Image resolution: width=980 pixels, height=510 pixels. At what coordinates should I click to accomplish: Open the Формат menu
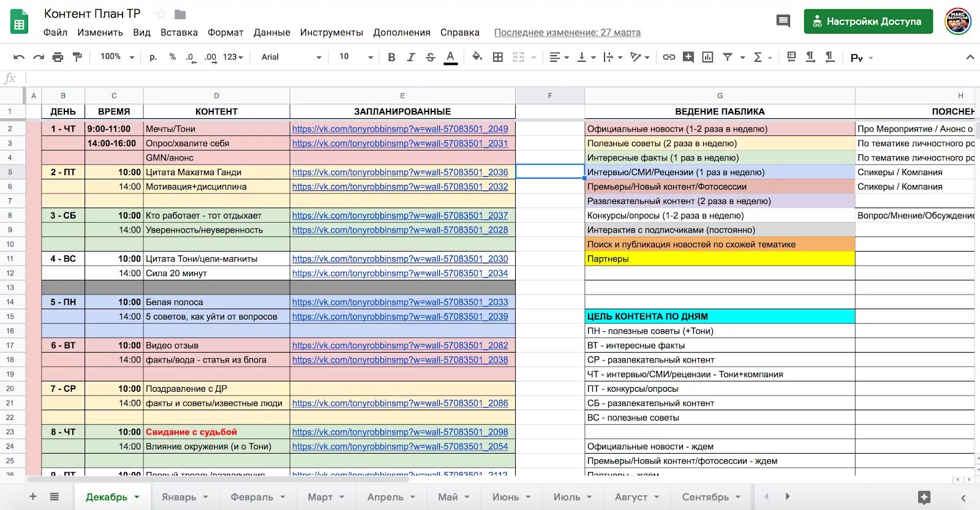pos(225,32)
